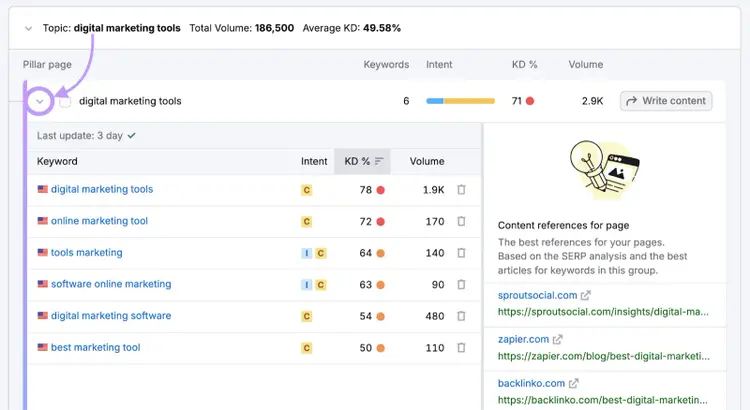This screenshot has width=750, height=410.
Task: Click the Write content button
Action: pyautogui.click(x=666, y=101)
